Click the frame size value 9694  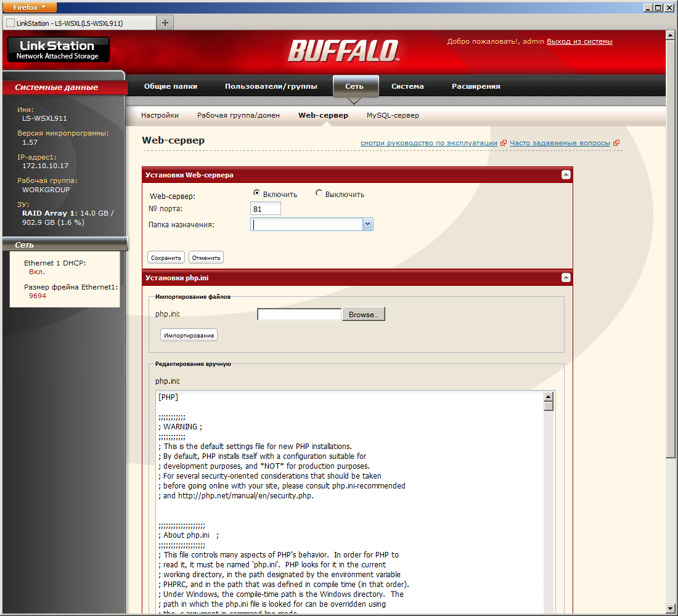pos(38,296)
